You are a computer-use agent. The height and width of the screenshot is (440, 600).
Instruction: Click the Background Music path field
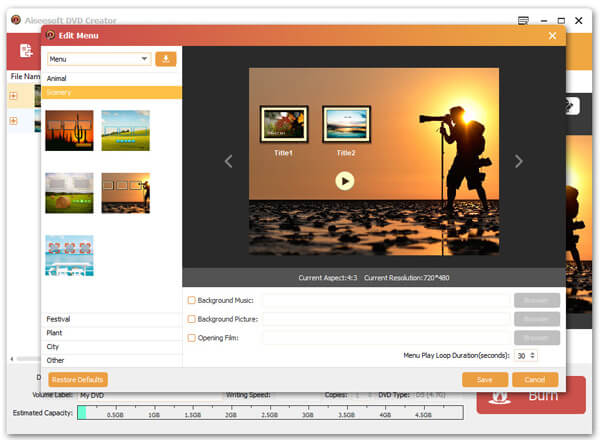point(386,300)
